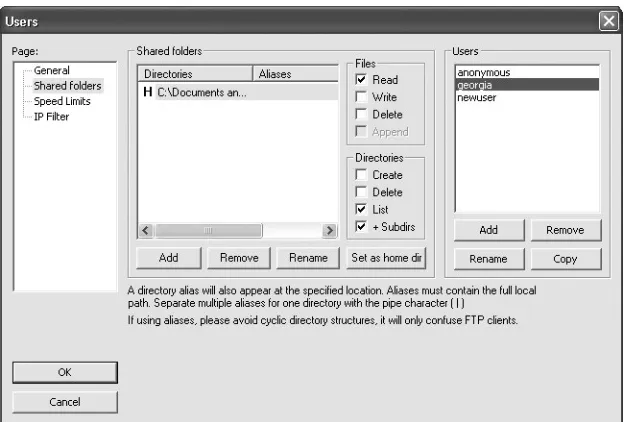Click the Directories column header
Image resolution: width=624 pixels, height=422 pixels.
tap(195, 74)
